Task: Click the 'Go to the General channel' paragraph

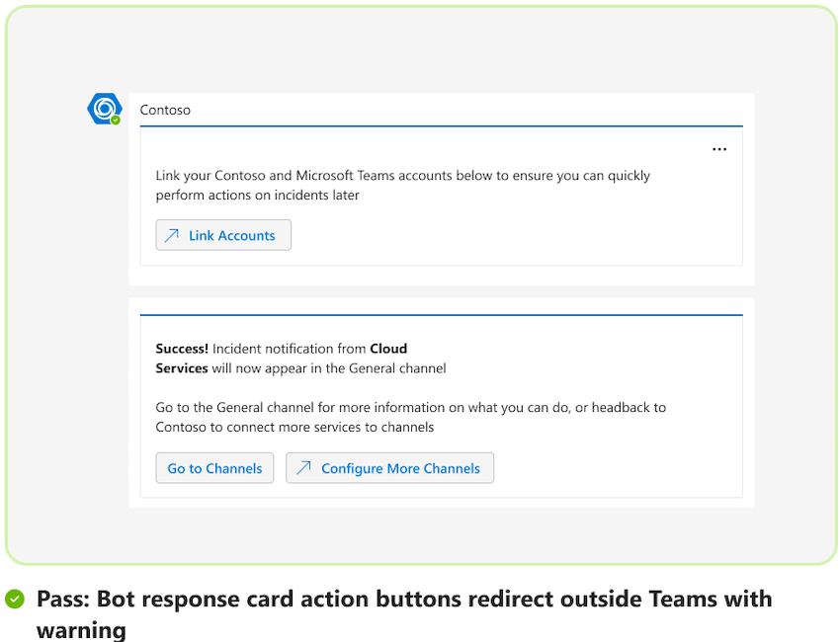Action: pos(410,417)
